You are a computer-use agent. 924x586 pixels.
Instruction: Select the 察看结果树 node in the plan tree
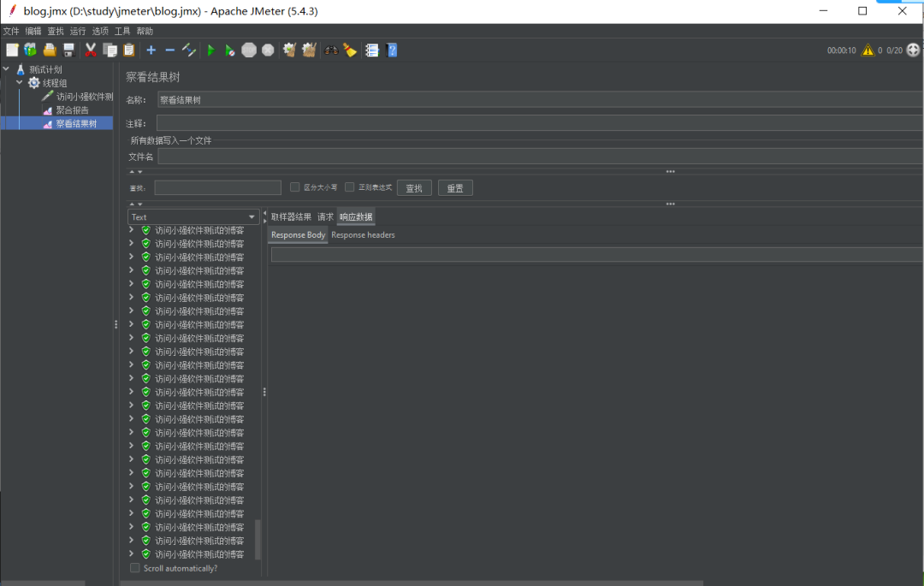[x=76, y=124]
